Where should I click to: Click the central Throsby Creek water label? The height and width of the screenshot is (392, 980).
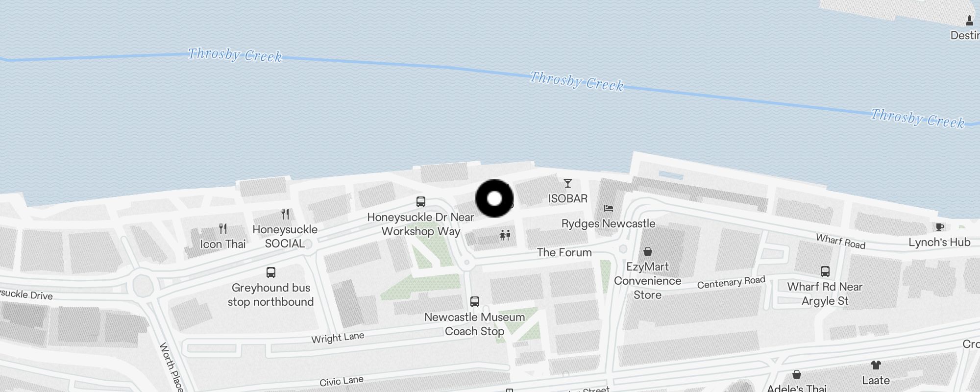click(x=577, y=81)
